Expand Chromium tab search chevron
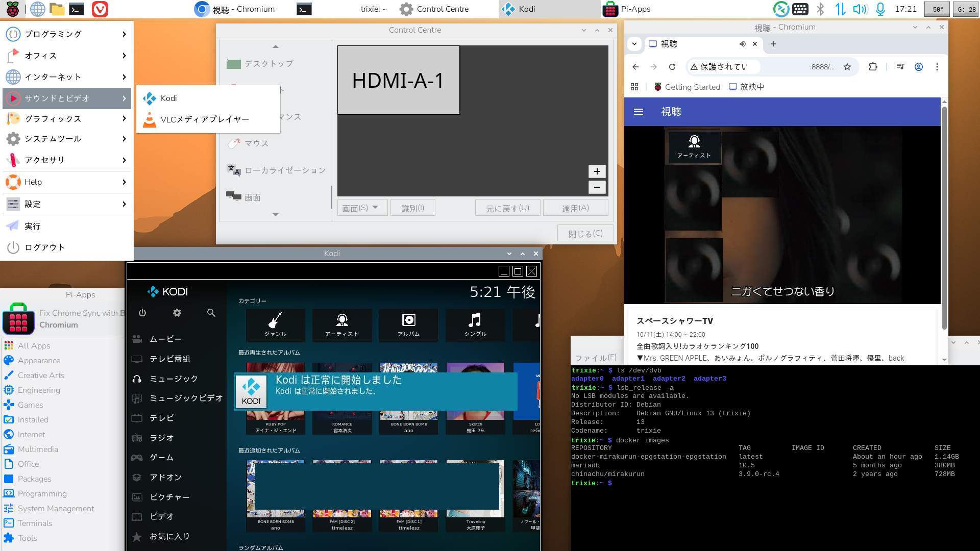Image resolution: width=980 pixels, height=551 pixels. 634,44
